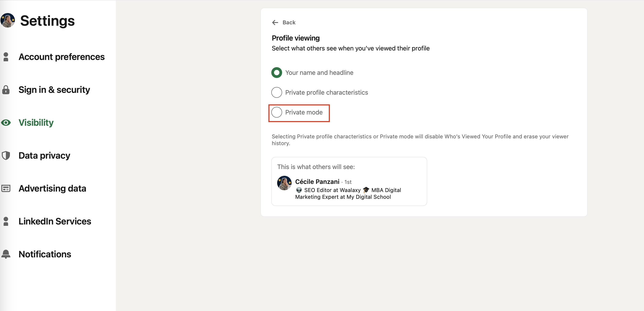644x311 pixels.
Task: Open Account preferences settings section
Action: coord(62,57)
